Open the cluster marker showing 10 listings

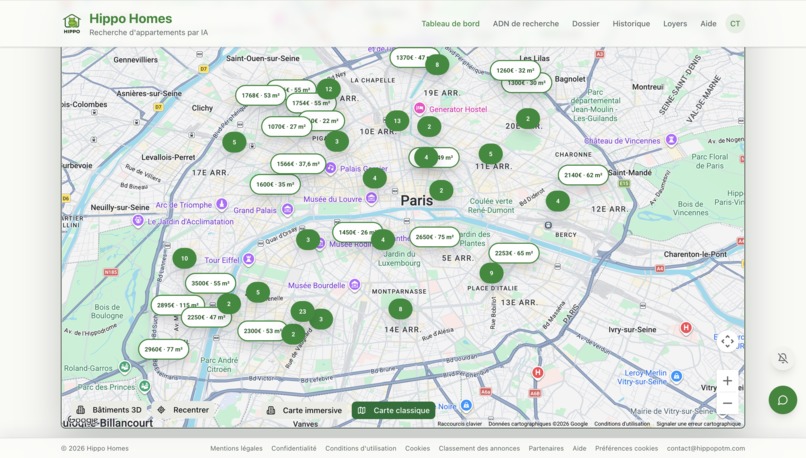184,259
